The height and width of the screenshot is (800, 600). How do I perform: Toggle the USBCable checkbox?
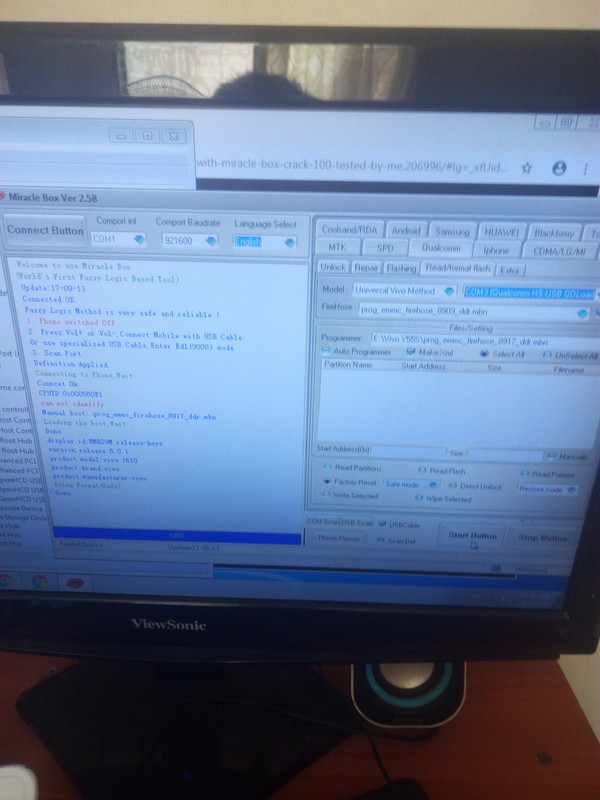(383, 523)
